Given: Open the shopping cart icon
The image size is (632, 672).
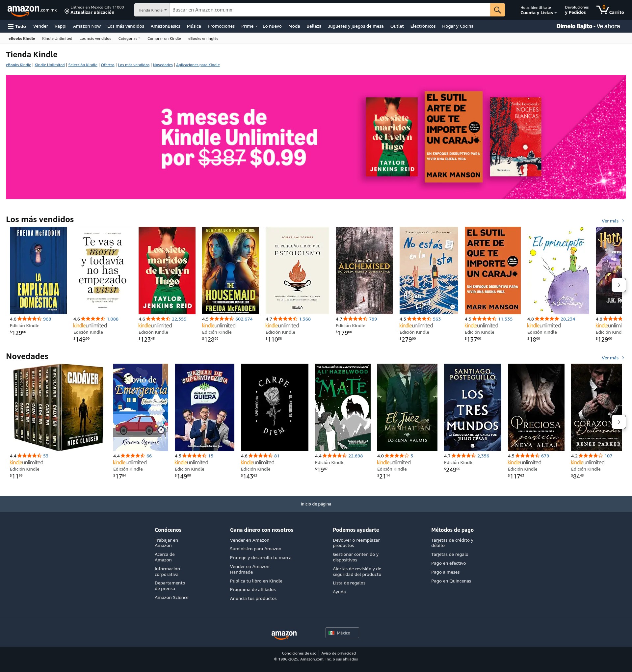Looking at the screenshot, I should (610, 10).
